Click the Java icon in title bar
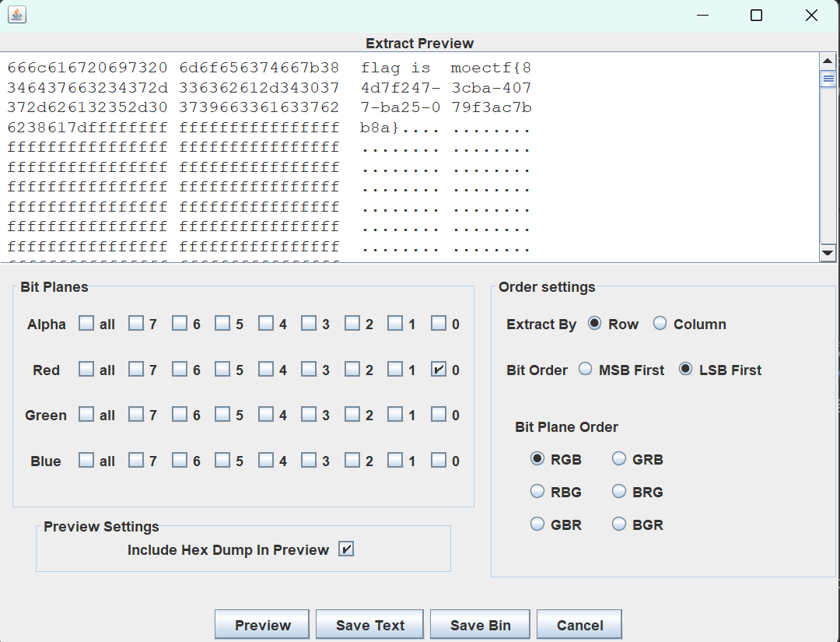Viewport: 840px width, 642px height. tap(17, 15)
